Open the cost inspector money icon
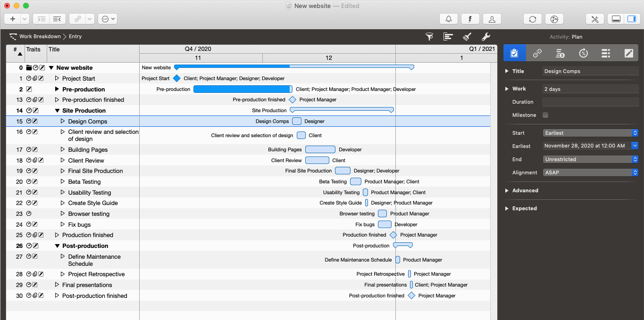This screenshot has height=320, width=644. pos(560,53)
